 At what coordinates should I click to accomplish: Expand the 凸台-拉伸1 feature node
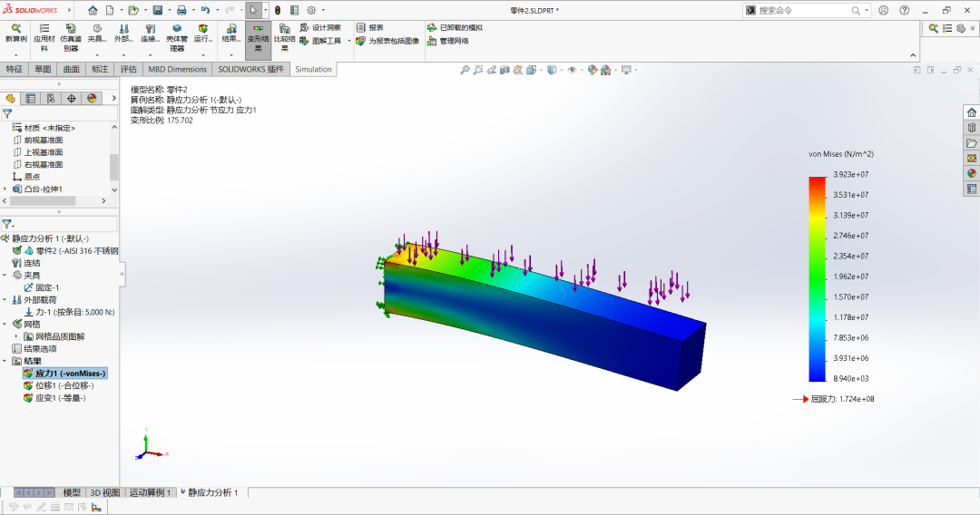(5, 189)
